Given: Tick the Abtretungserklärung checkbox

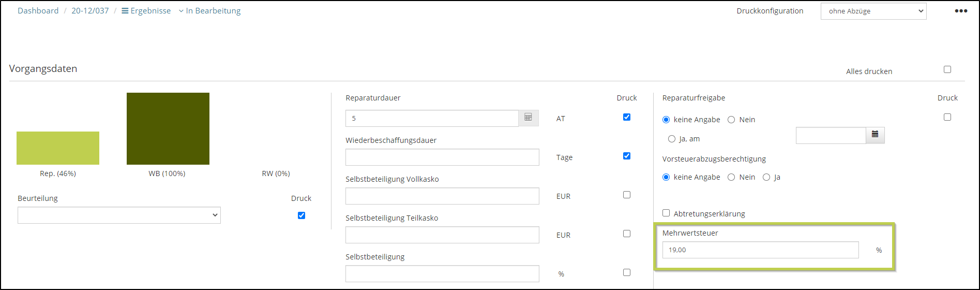Looking at the screenshot, I should [666, 213].
